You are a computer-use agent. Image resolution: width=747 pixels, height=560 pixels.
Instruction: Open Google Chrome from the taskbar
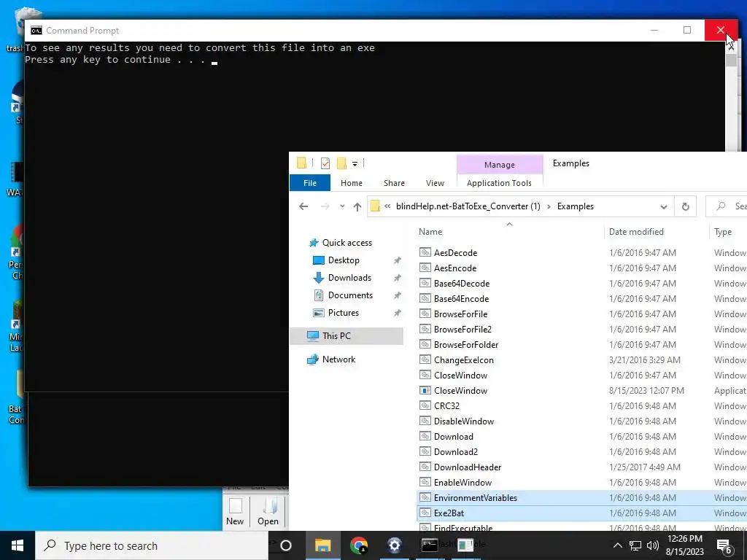[x=359, y=545]
